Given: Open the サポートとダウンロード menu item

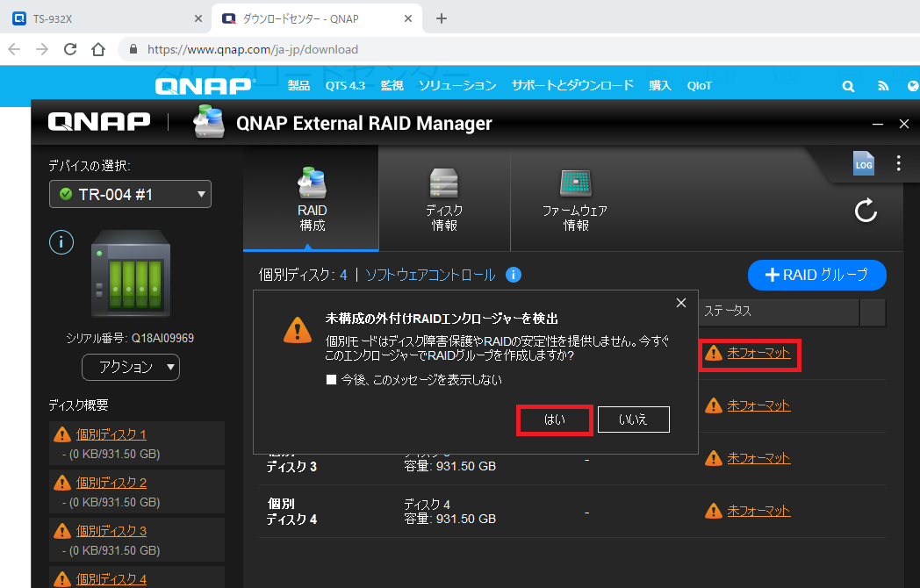Looking at the screenshot, I should [572, 86].
